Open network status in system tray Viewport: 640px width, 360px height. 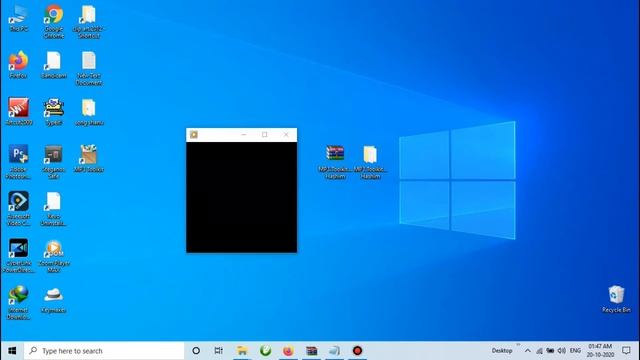[x=539, y=351]
